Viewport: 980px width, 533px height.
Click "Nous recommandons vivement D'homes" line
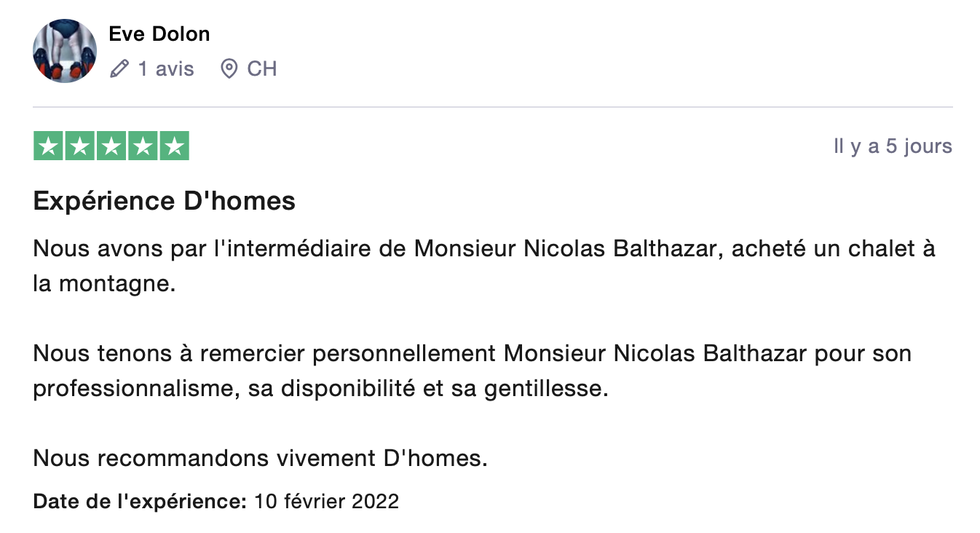pyautogui.click(x=260, y=459)
